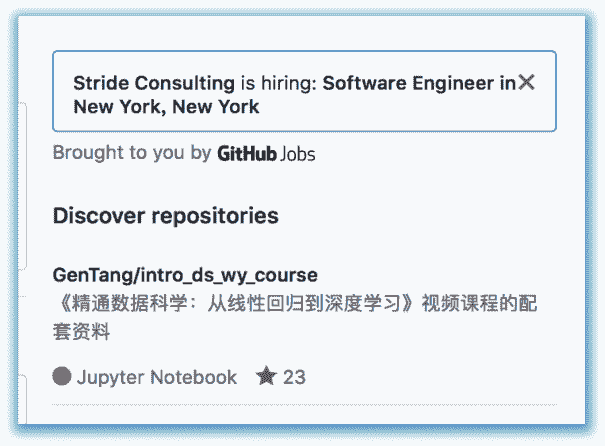Click inside the job ad bordered box

[304, 91]
